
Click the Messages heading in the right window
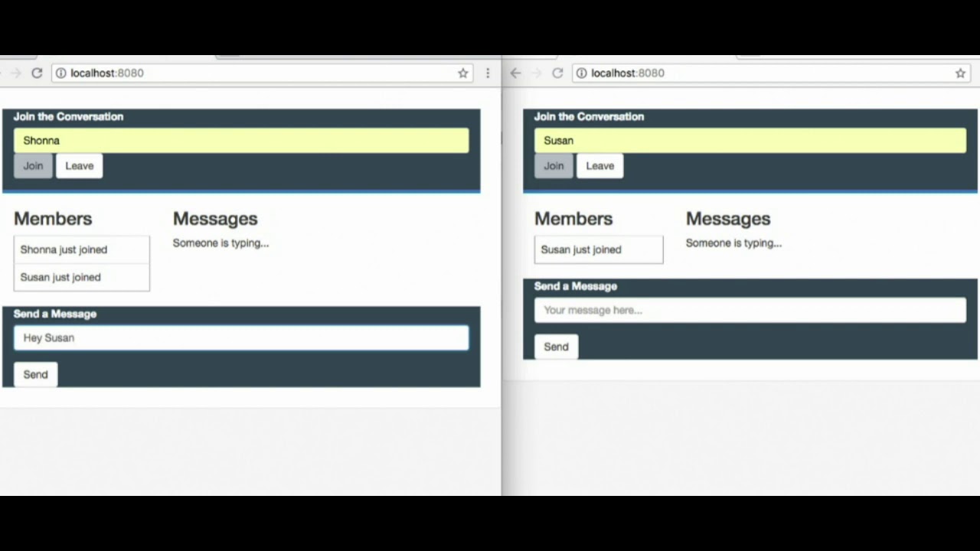(x=728, y=219)
